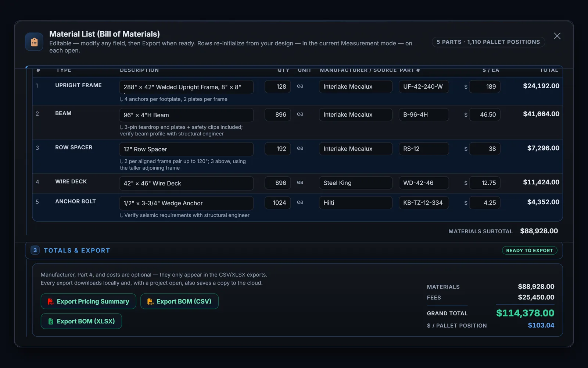Click the clipboard Material List icon

tap(34, 42)
